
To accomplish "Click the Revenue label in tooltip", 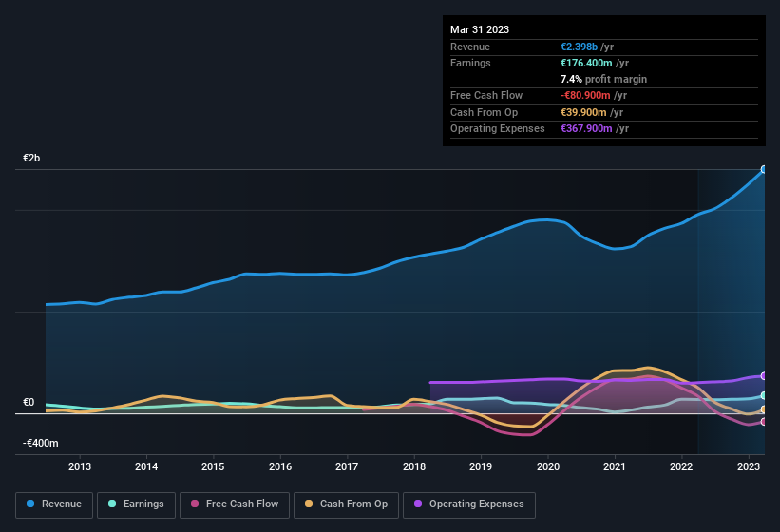I will point(470,47).
